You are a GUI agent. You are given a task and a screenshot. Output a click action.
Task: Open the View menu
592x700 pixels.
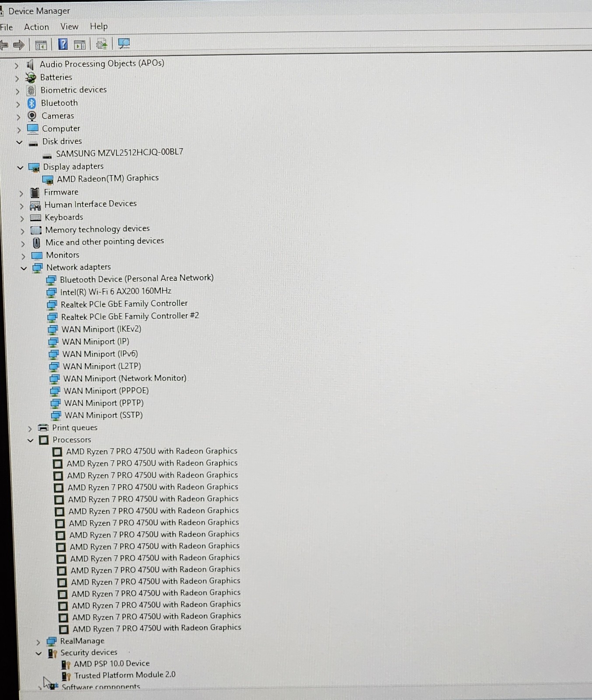(69, 26)
